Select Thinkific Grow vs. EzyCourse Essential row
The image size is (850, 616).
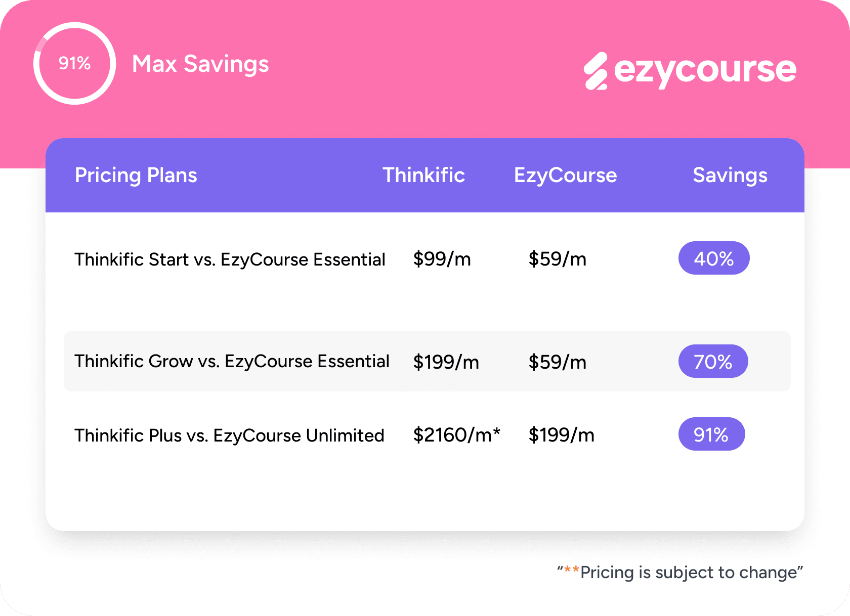point(427,361)
